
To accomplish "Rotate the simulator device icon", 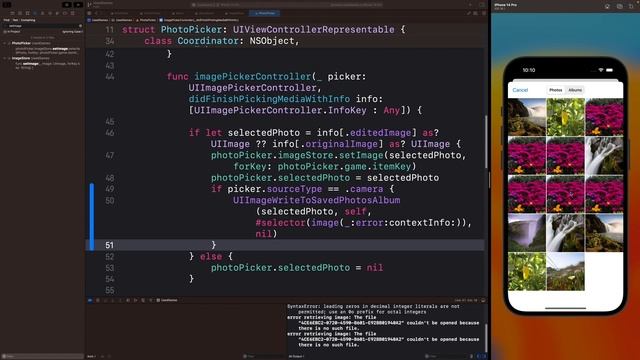I will (x=631, y=6).
